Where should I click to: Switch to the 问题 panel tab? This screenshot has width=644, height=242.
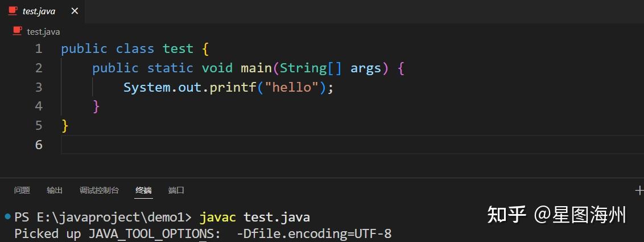22,190
